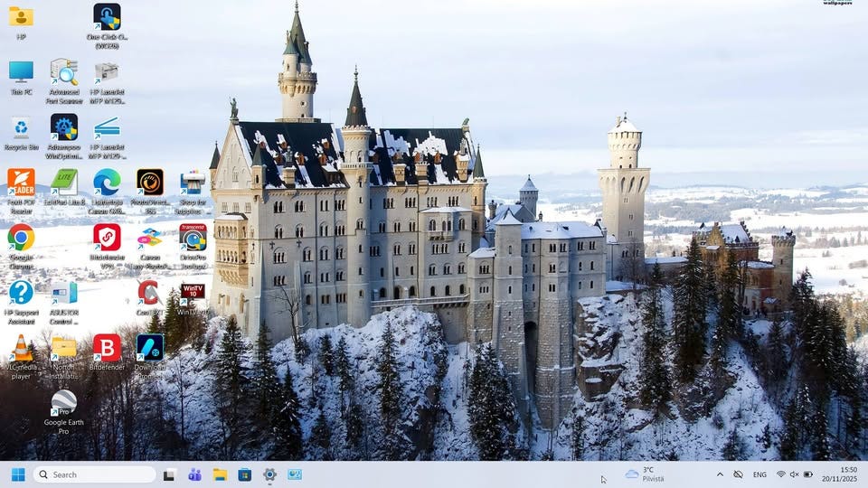Select the Recycle Bin icon

[21, 133]
